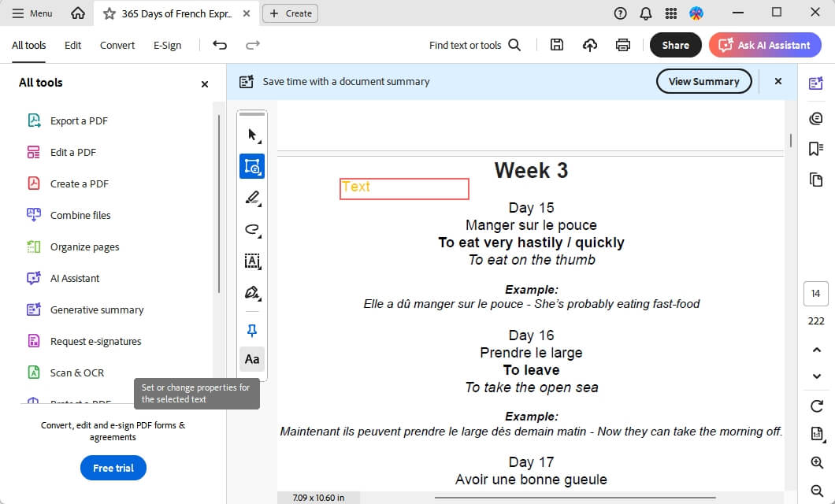Click the page number 14 box
Image resolution: width=835 pixels, height=504 pixels.
click(816, 294)
